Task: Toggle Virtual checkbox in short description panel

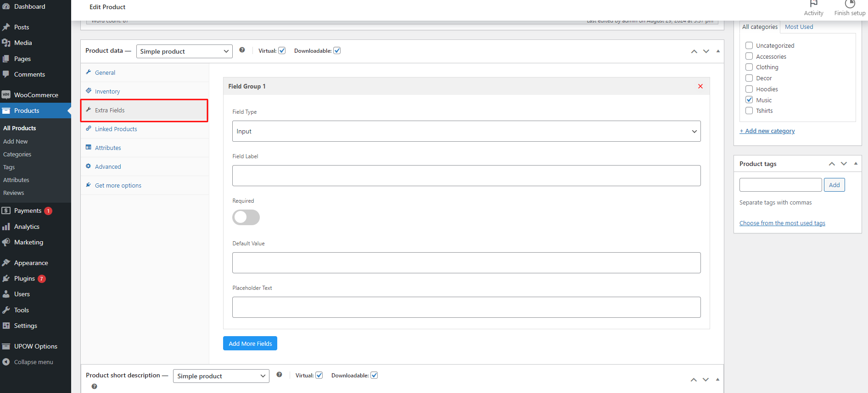Action: pos(319,375)
